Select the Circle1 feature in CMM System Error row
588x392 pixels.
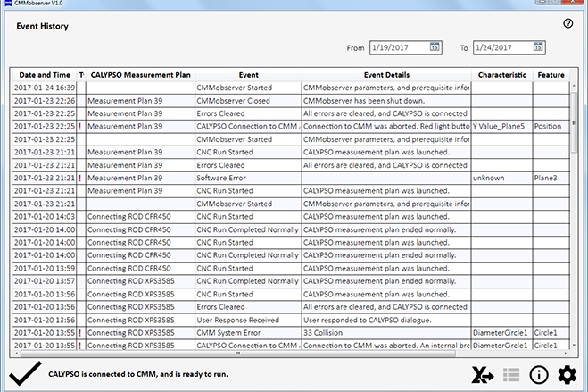[x=551, y=333]
